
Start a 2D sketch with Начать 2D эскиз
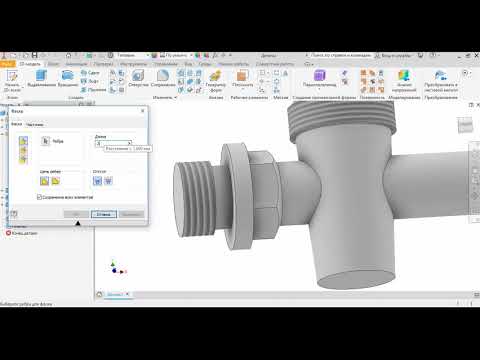pos(12,80)
